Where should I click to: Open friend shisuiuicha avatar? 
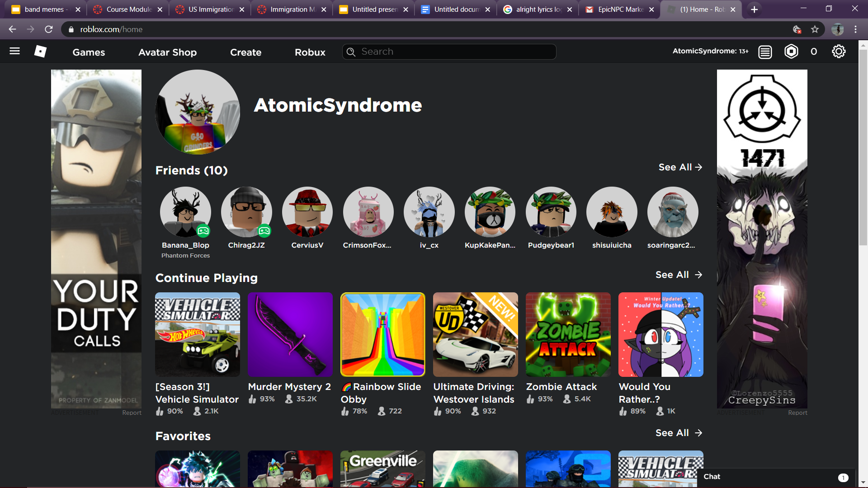[612, 212]
